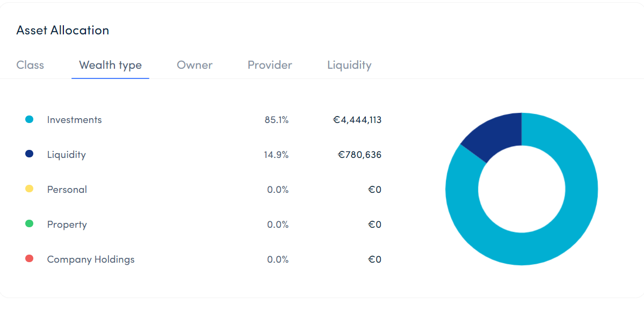Switch to the Provider tab

pos(270,65)
